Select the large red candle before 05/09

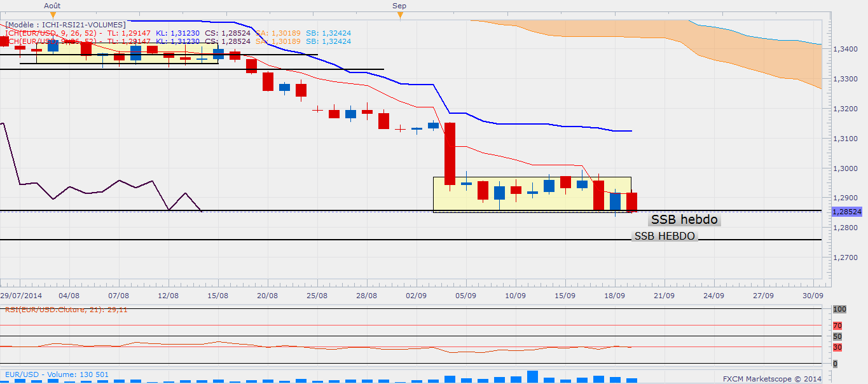(450, 153)
